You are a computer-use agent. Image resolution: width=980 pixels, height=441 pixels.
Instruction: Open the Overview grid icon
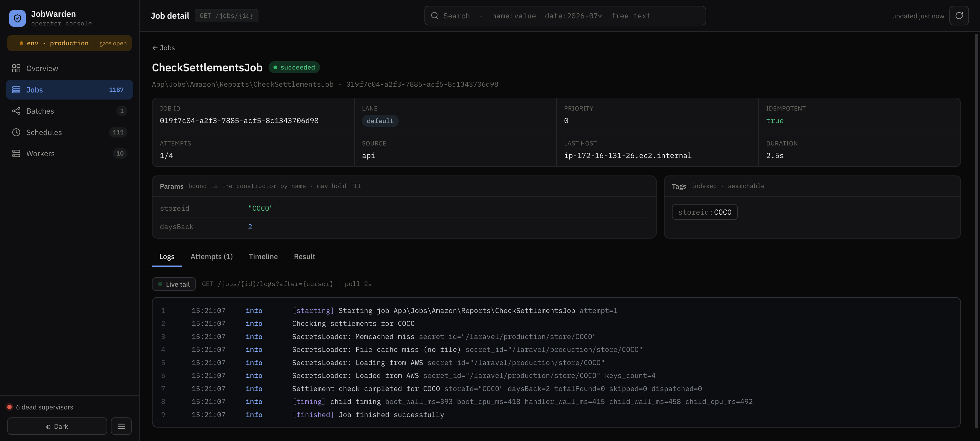click(16, 69)
